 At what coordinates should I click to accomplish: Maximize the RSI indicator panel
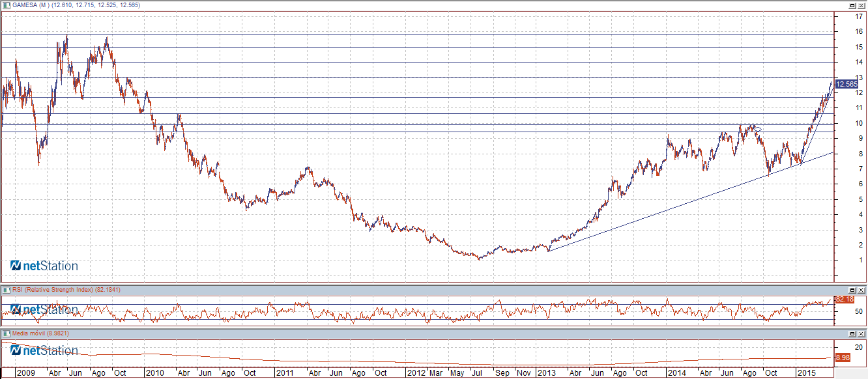852,290
